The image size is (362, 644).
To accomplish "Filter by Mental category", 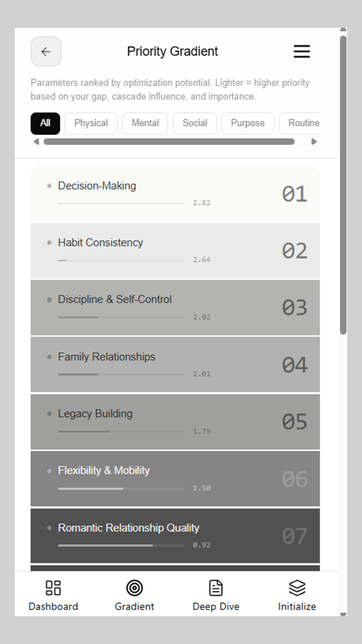I will point(145,123).
